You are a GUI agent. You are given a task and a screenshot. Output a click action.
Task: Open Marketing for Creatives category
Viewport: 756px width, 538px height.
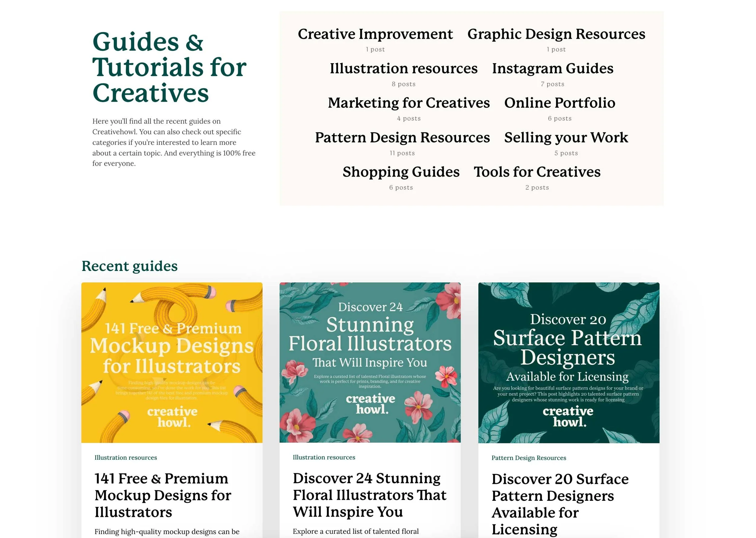click(409, 103)
